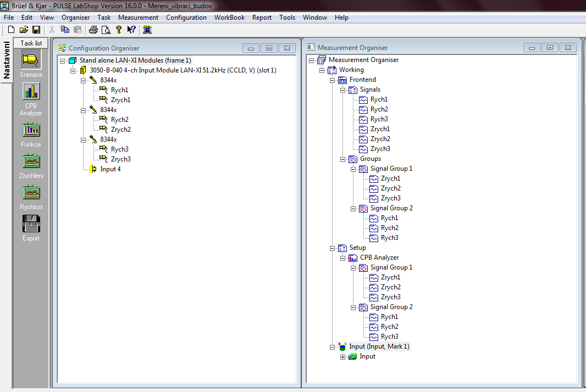
Task: Click the Task list header button
Action: (x=31, y=43)
